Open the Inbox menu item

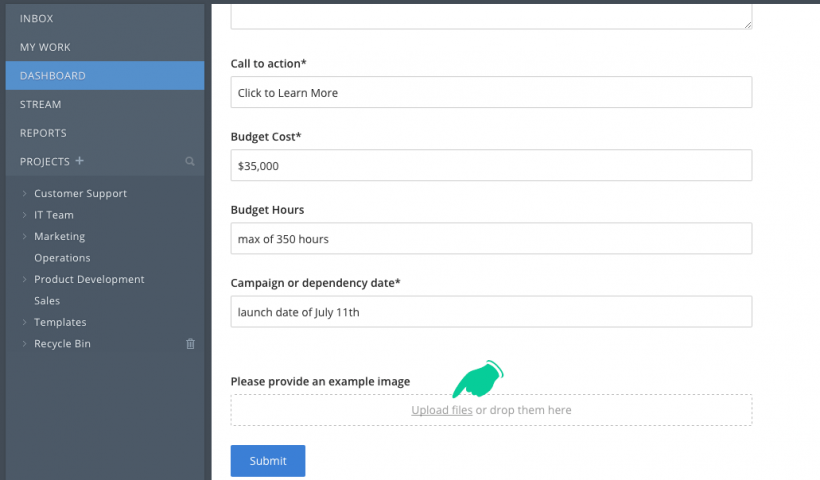[105, 18]
